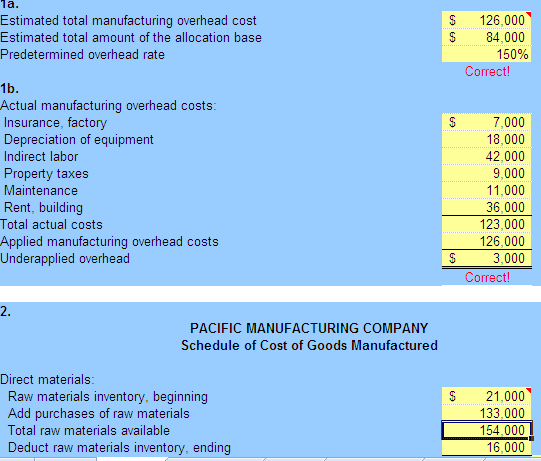The image size is (541, 461).
Task: Click the 'Actual manufacturing overhead costs:' label
Action: (108, 106)
